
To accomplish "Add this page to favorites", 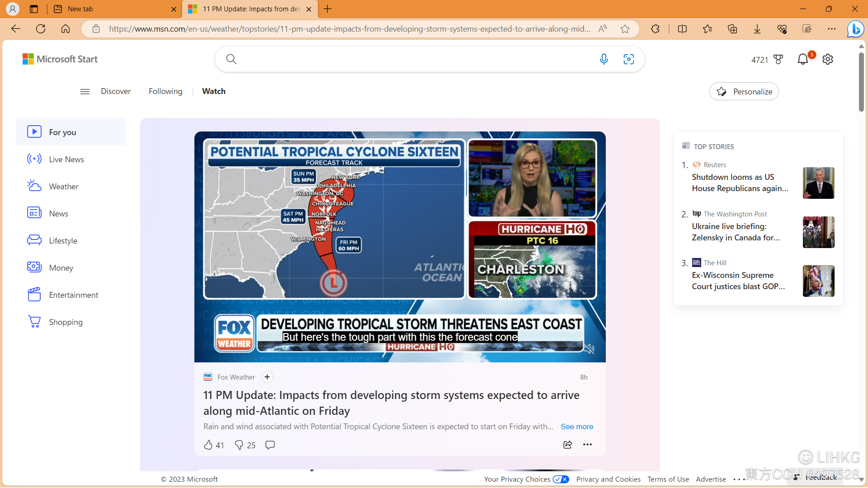I will [x=625, y=29].
